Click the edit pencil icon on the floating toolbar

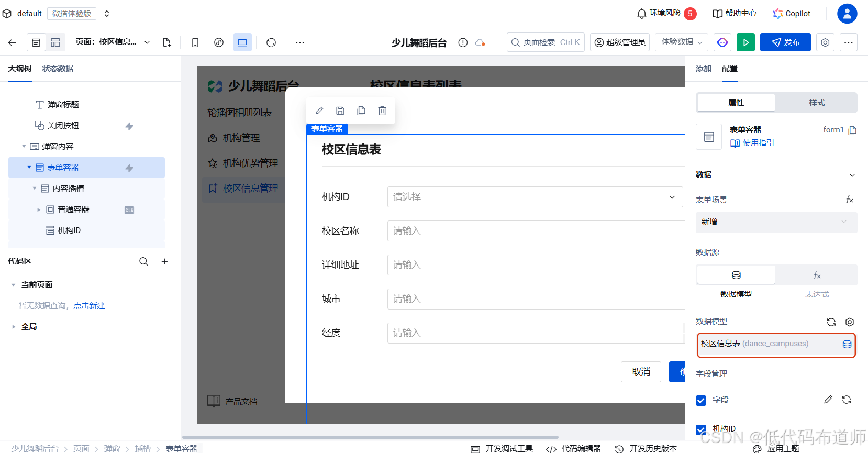click(x=319, y=111)
